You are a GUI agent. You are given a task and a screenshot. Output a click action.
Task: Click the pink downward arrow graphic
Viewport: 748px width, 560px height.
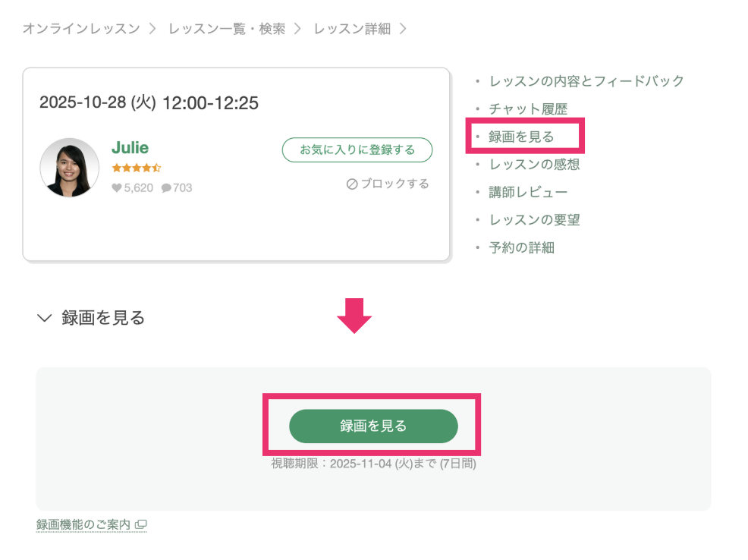click(x=354, y=316)
